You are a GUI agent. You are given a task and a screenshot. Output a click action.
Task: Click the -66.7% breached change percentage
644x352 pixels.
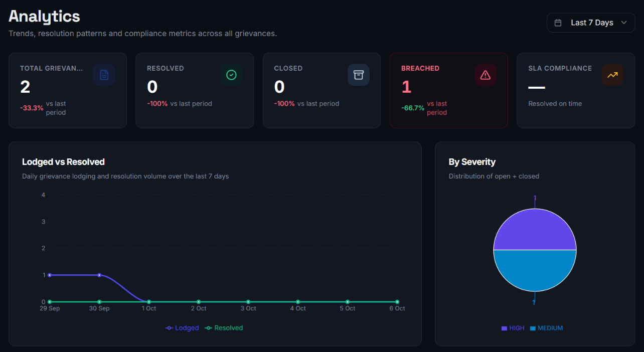tap(413, 108)
